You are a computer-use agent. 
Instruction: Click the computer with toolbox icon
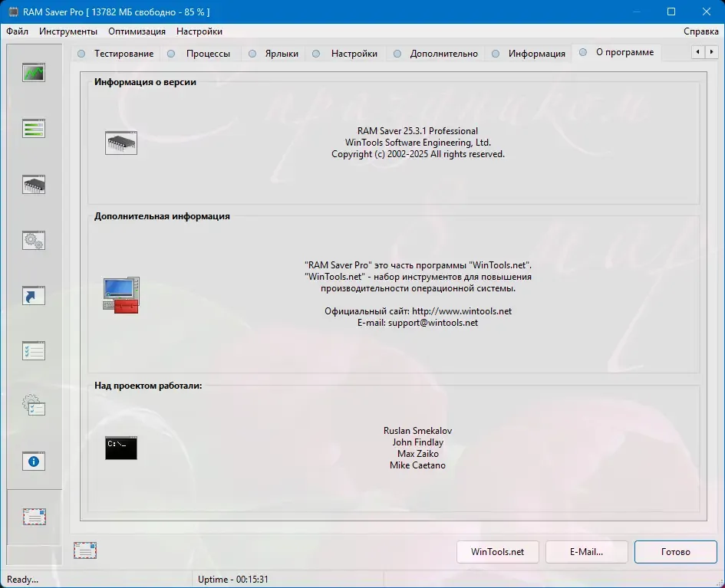(x=121, y=296)
